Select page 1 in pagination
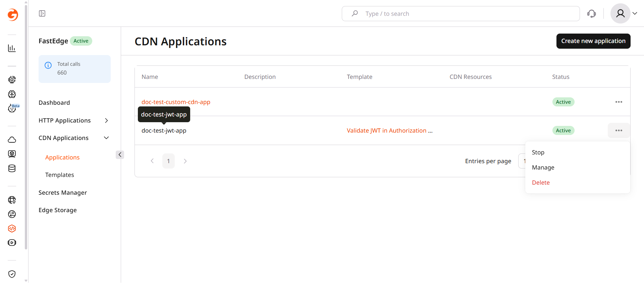The height and width of the screenshot is (283, 644). click(x=168, y=161)
